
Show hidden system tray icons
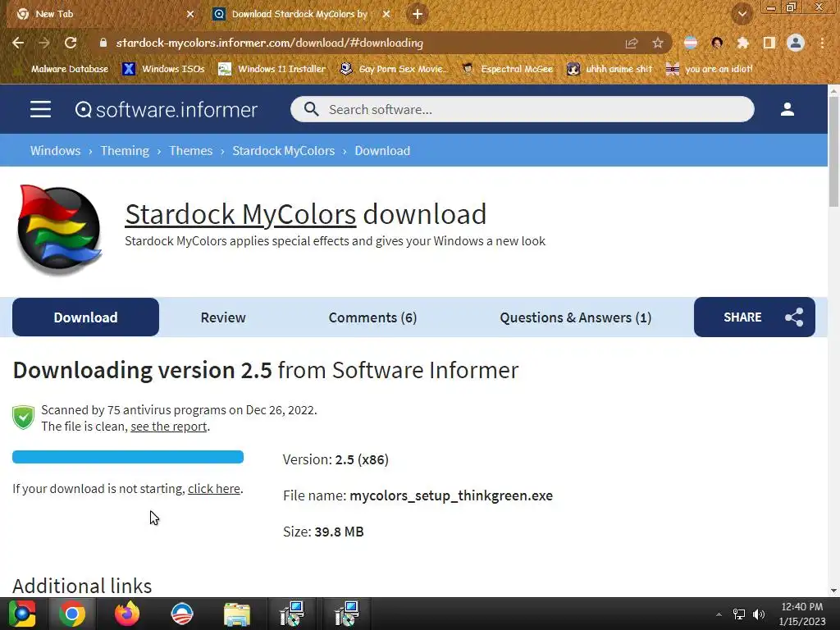[x=719, y=614]
